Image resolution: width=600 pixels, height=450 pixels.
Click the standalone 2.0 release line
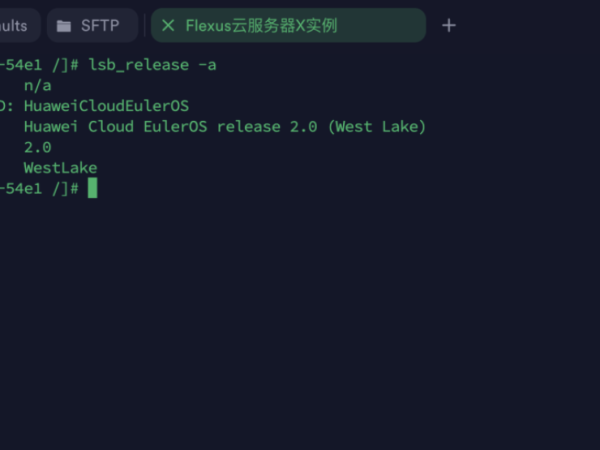tap(38, 147)
